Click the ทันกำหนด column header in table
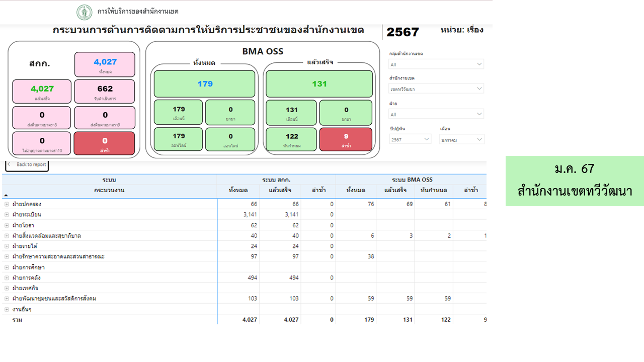644x362 pixels. pos(433,190)
